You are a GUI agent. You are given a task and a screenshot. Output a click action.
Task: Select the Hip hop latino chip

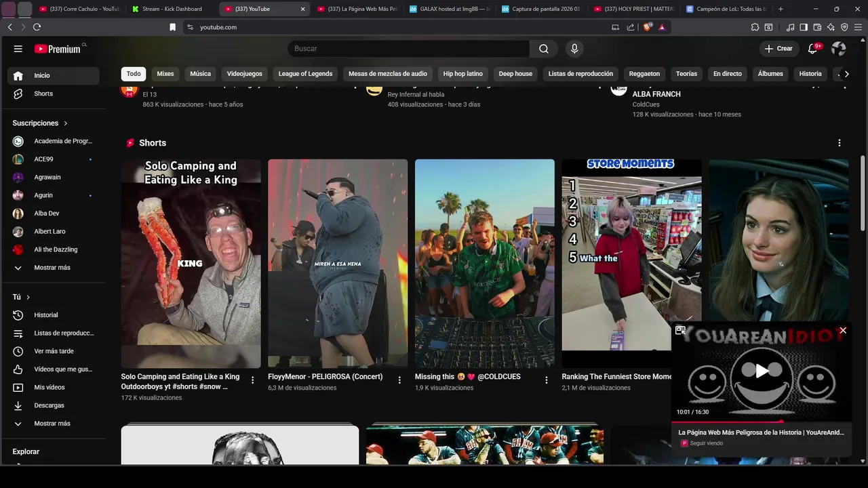(x=462, y=74)
